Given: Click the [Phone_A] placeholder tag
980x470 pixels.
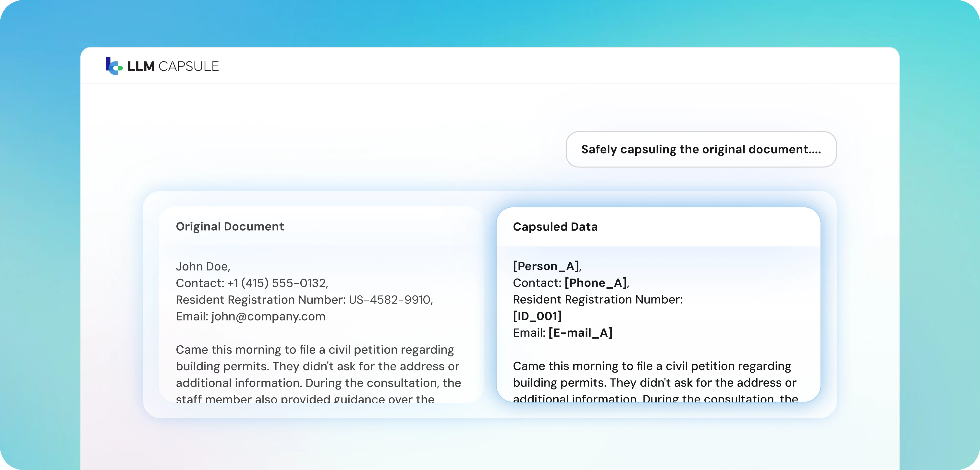Looking at the screenshot, I should (x=596, y=283).
